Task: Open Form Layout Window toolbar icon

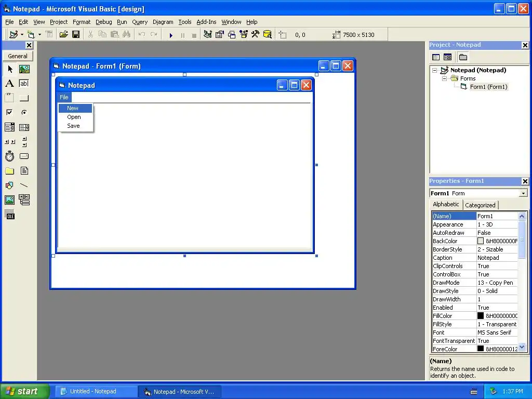Action: click(232, 34)
